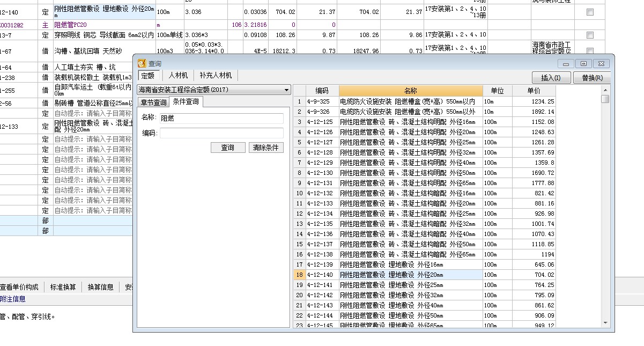Click the 1234.25 price cell
644x346 pixels.
(x=534, y=101)
